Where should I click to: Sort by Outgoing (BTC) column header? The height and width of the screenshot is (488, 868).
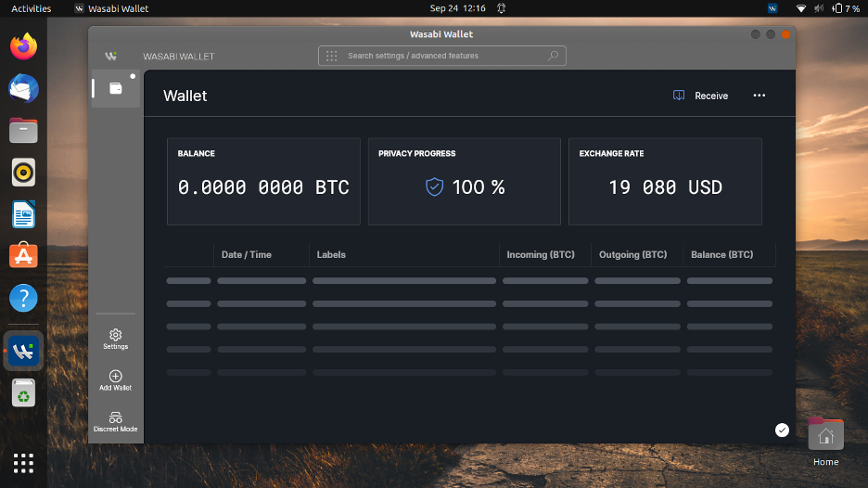tap(632, 255)
